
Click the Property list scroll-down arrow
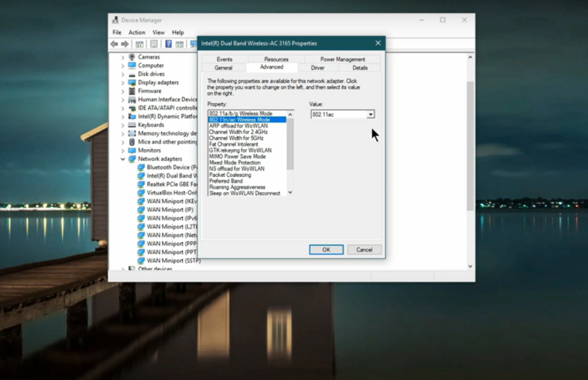click(x=290, y=192)
